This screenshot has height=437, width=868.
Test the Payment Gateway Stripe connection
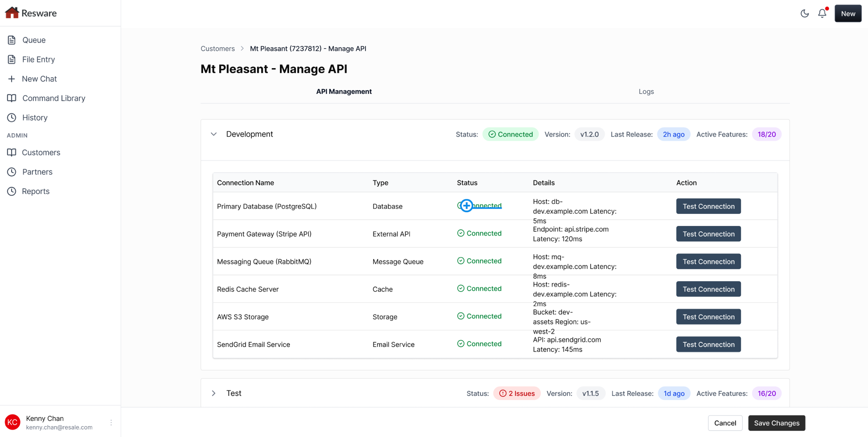(708, 234)
